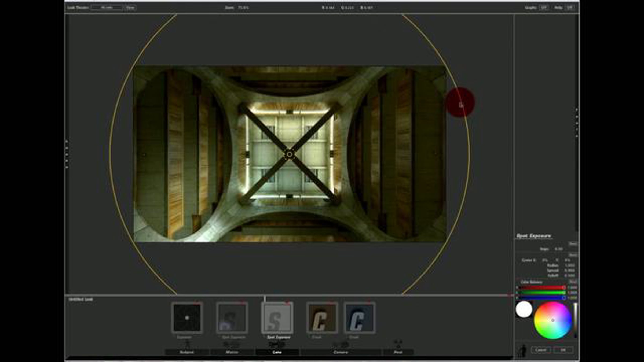Click the film reel icon above Post
This screenshot has width=644, height=362.
click(x=398, y=344)
